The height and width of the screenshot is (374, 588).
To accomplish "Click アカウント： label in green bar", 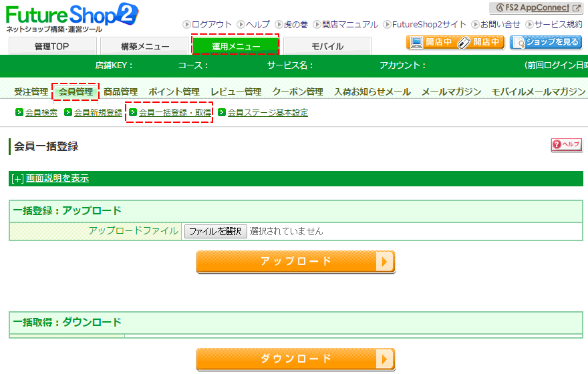I will 403,65.
